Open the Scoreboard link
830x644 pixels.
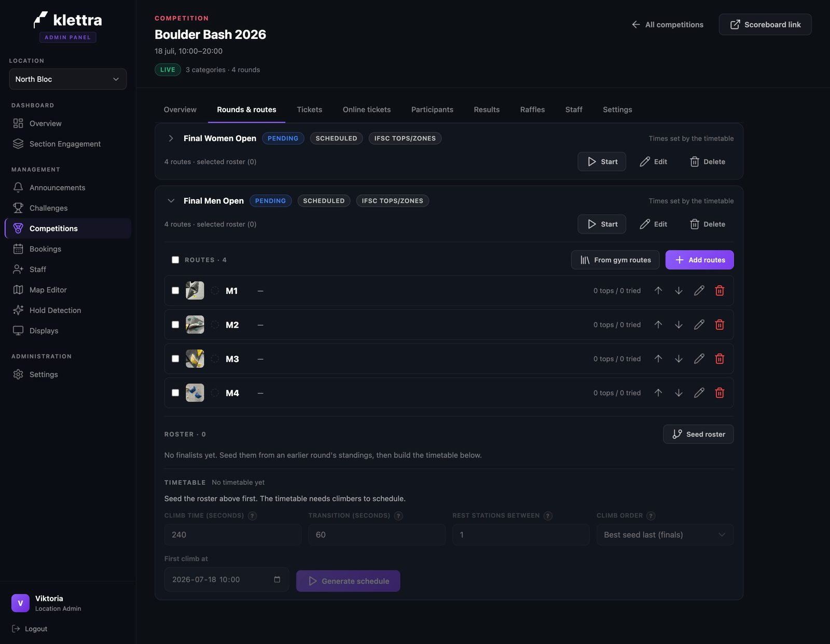point(765,24)
